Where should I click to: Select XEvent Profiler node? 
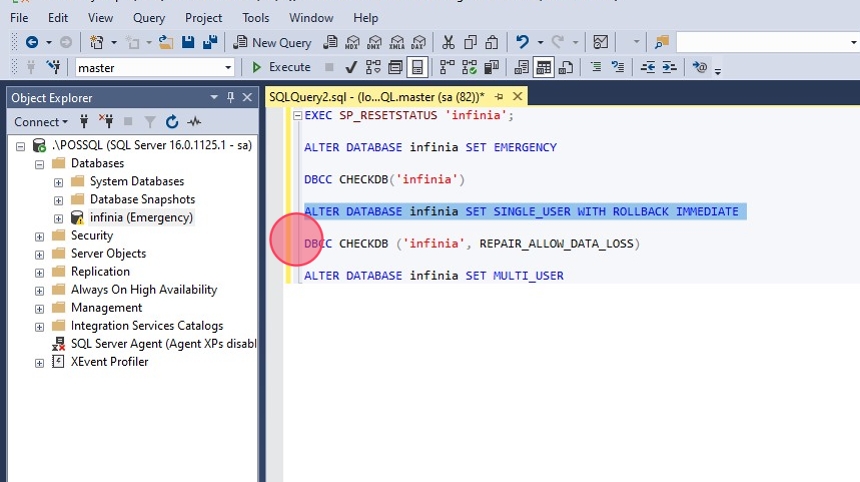click(109, 362)
